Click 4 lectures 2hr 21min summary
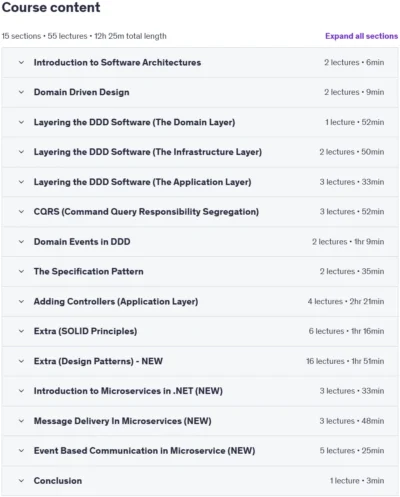This screenshot has height=497, width=400. pos(346,301)
